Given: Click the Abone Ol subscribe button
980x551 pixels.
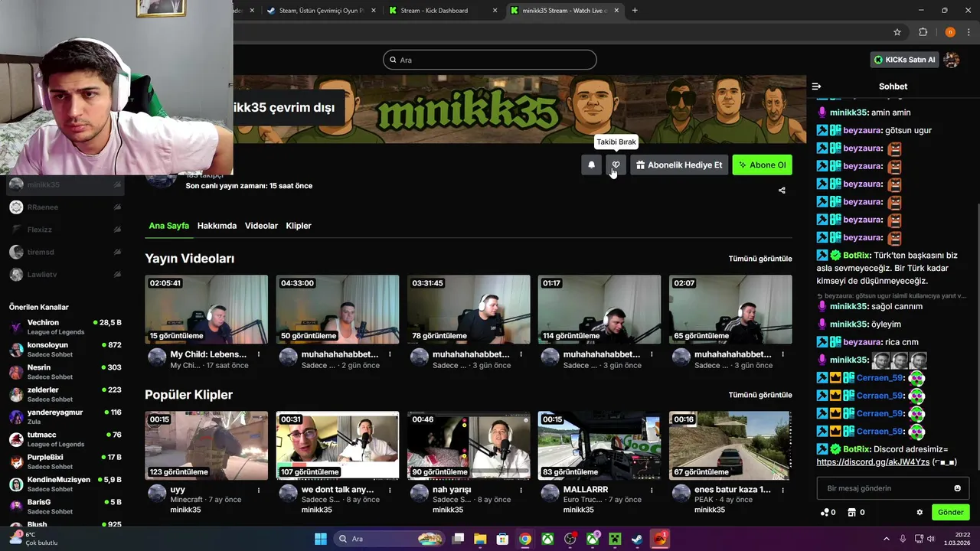Looking at the screenshot, I should (762, 165).
